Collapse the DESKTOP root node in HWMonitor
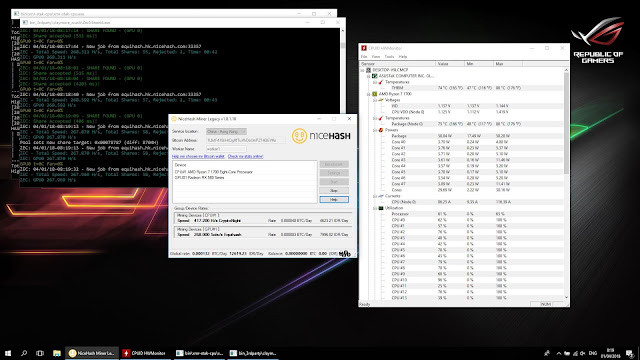 (x=362, y=70)
